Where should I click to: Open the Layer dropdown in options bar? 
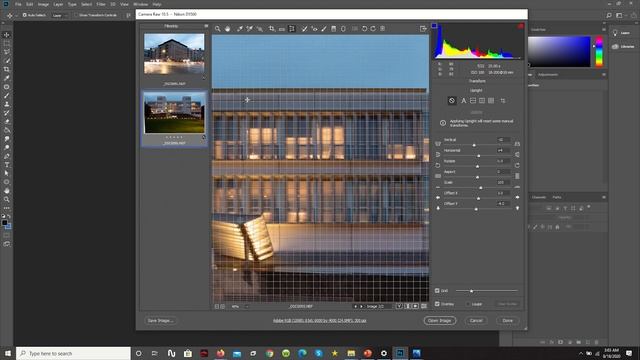[60, 16]
